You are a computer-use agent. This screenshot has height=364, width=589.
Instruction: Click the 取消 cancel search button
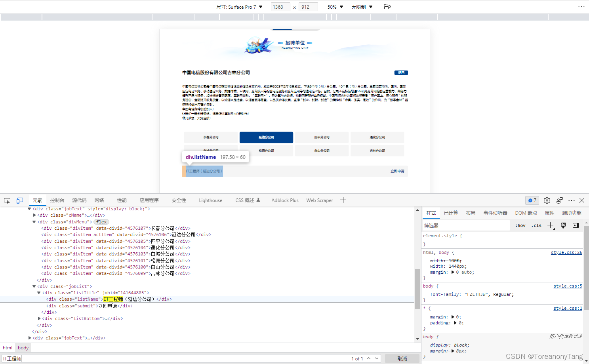click(x=402, y=358)
